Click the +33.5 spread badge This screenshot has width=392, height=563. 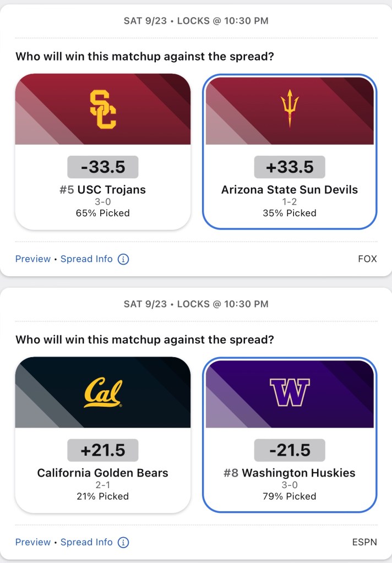pos(290,167)
